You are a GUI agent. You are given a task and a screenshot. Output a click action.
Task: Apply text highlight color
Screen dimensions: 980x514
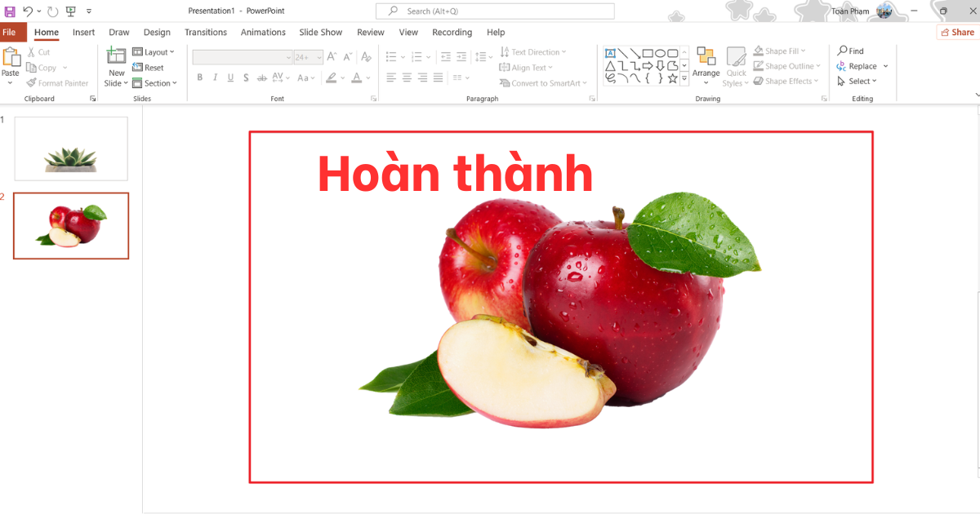point(331,78)
